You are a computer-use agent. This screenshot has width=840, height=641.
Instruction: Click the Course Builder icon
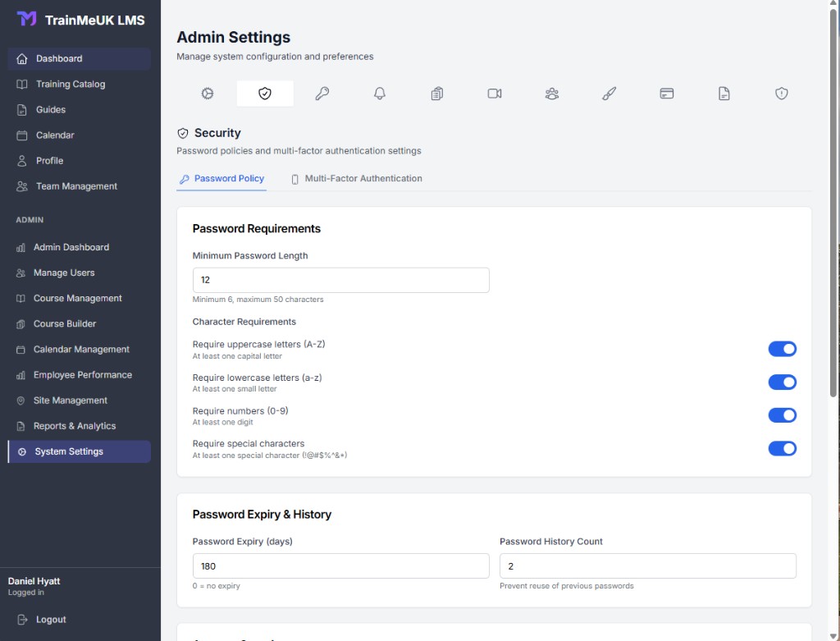[21, 324]
